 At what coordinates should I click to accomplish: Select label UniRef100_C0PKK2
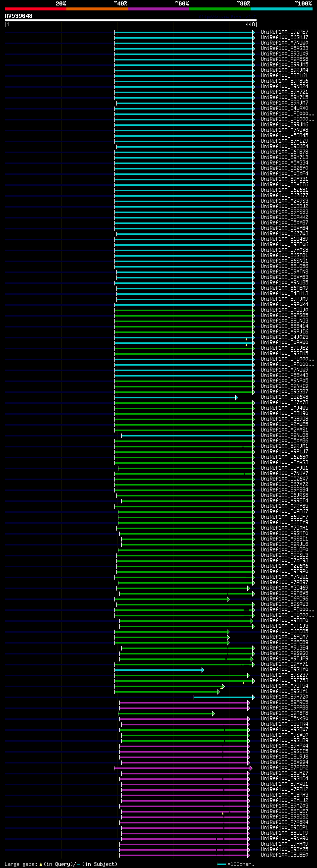(x=284, y=217)
